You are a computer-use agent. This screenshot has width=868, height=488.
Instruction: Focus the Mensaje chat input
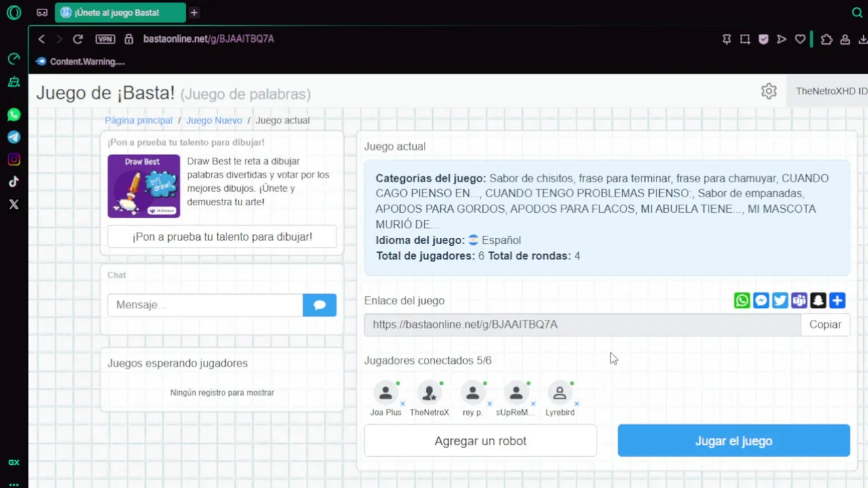coord(205,305)
